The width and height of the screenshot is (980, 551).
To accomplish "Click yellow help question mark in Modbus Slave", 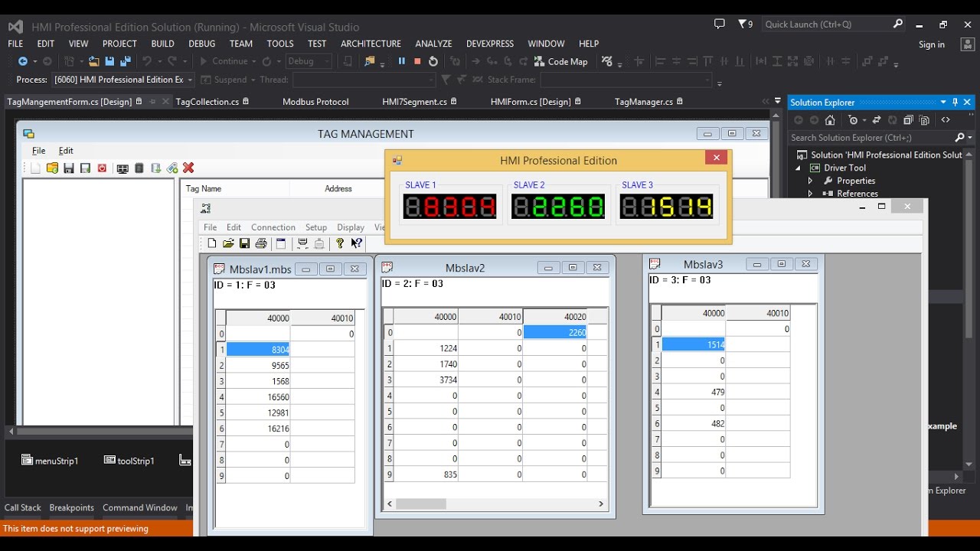I will pos(340,243).
